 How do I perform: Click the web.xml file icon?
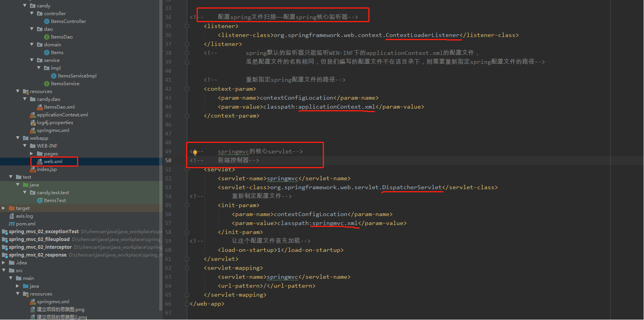click(40, 162)
